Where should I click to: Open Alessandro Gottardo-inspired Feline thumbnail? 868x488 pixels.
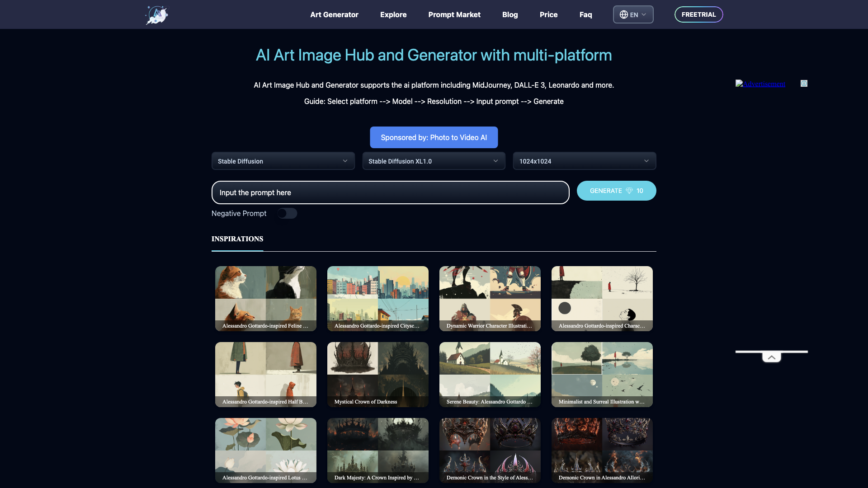tap(266, 299)
